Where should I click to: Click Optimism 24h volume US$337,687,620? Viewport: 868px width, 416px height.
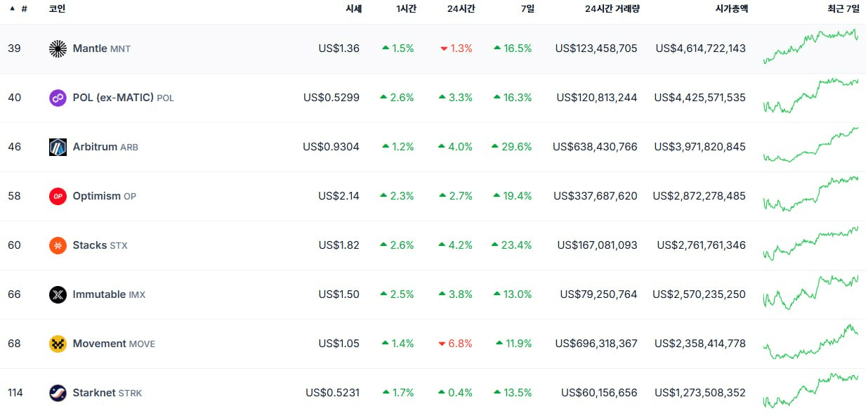(596, 196)
